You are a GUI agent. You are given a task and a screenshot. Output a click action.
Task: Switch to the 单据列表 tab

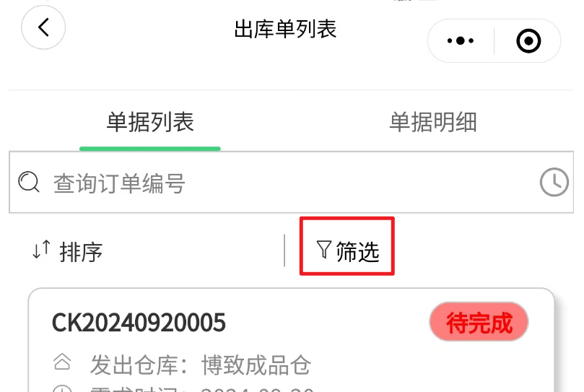coord(150,122)
